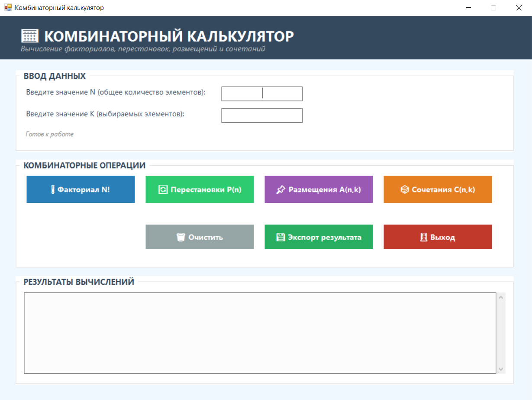This screenshot has height=400, width=532.
Task: Click the floppy disk icon on Экспорт результата
Action: [281, 237]
